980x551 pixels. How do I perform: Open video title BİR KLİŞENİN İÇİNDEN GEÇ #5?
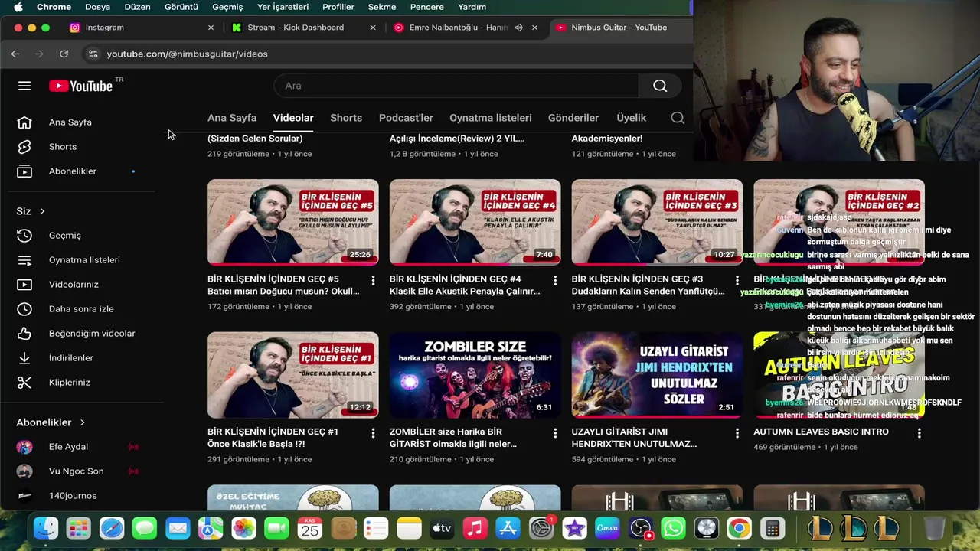(x=283, y=285)
